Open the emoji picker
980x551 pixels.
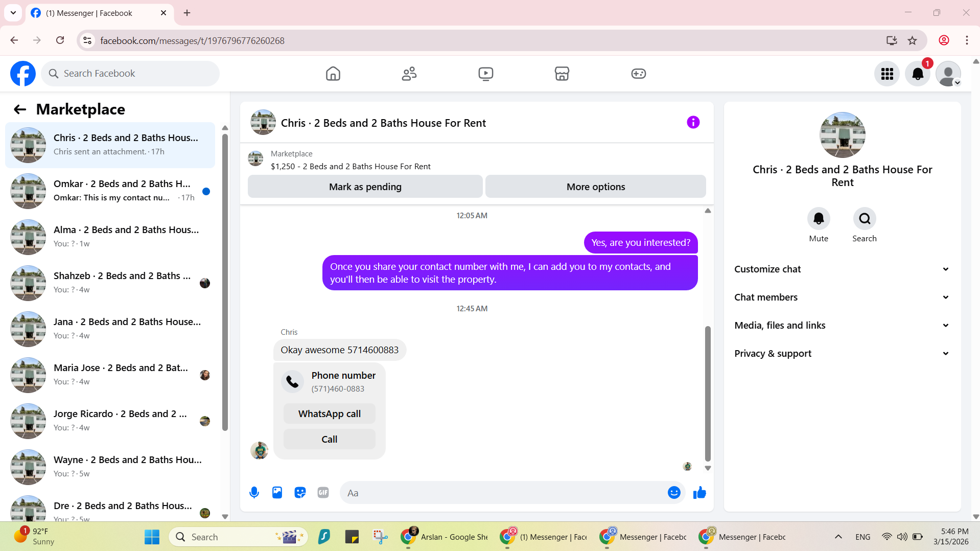click(674, 493)
